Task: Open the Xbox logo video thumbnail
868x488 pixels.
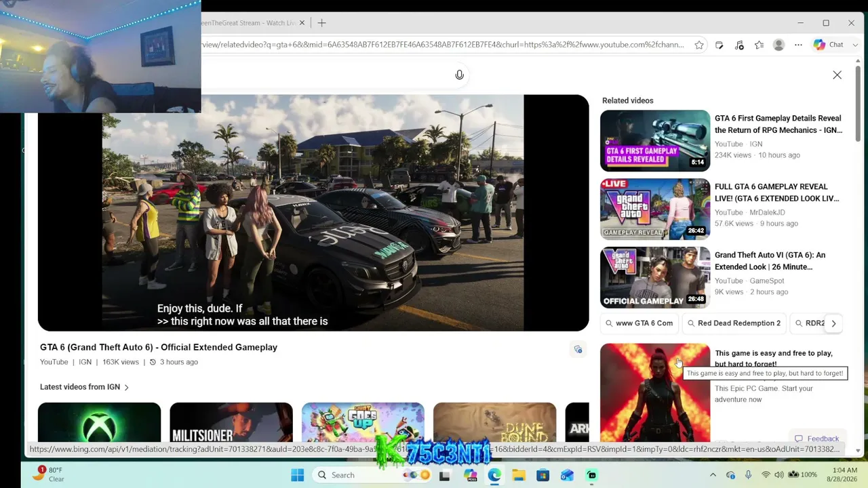Action: click(99, 422)
